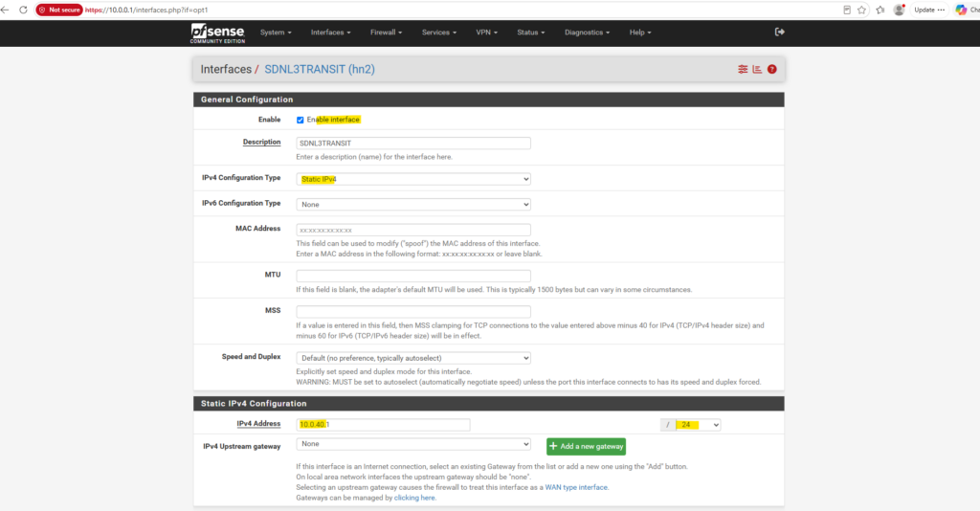
Task: Click the red help question icon
Action: (772, 69)
